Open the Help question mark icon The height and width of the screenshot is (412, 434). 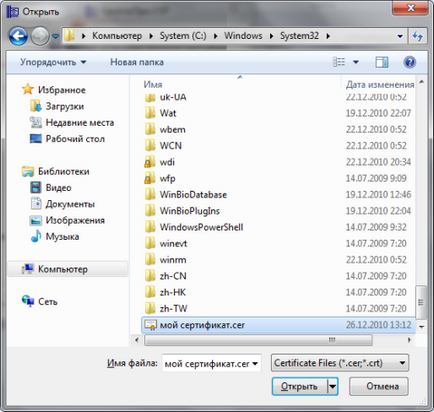point(409,62)
